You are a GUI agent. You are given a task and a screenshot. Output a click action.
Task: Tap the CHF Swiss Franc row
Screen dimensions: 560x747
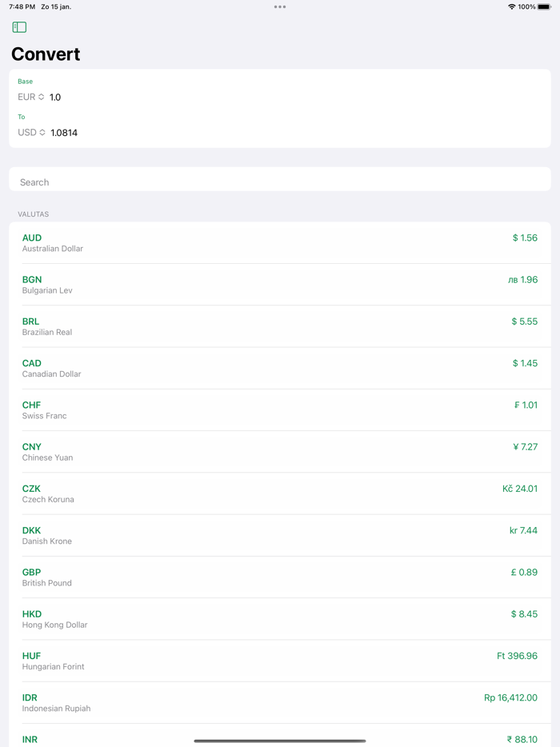click(280, 410)
